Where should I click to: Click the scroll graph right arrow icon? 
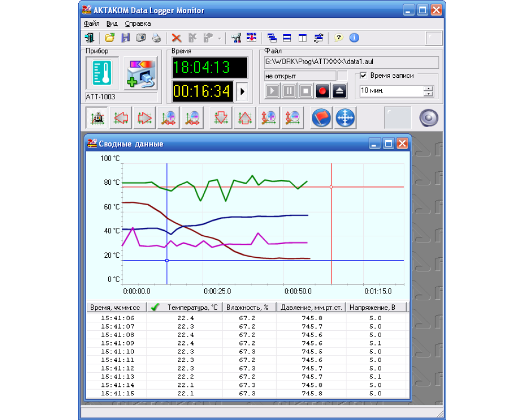coord(144,118)
